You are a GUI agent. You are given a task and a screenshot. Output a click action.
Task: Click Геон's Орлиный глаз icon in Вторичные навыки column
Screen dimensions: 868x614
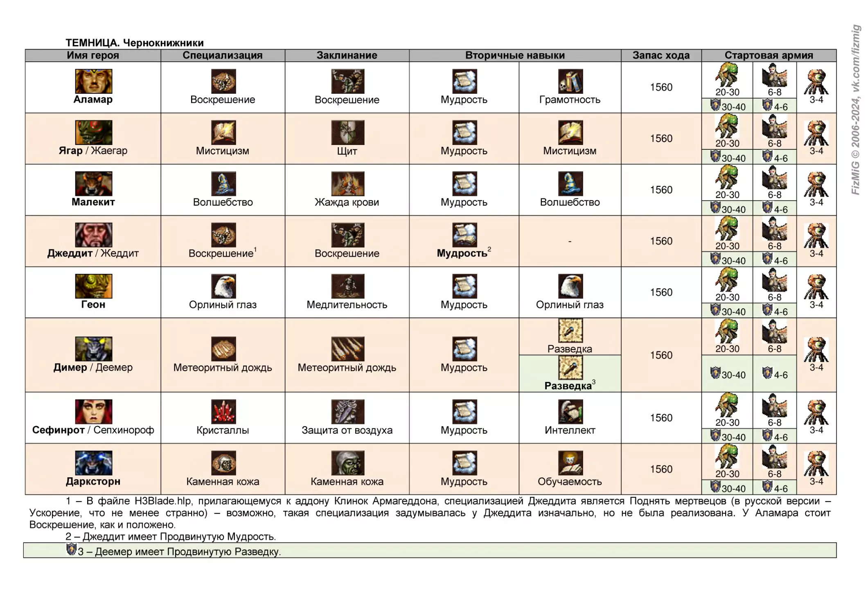pyautogui.click(x=570, y=286)
